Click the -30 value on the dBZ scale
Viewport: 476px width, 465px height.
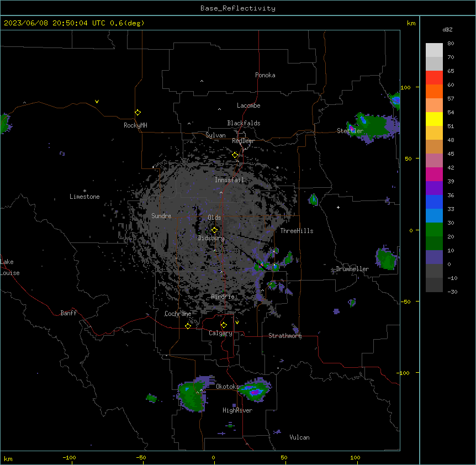click(452, 292)
